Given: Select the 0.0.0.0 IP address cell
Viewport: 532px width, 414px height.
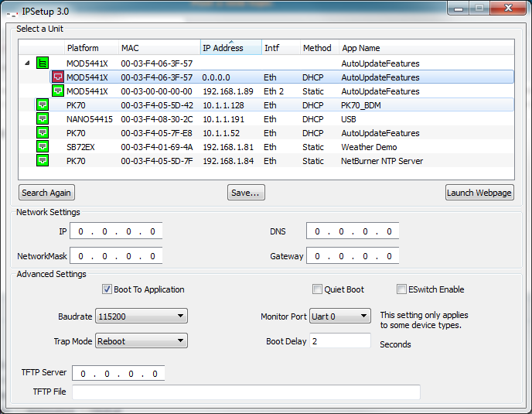Looking at the screenshot, I should pyautogui.click(x=217, y=77).
